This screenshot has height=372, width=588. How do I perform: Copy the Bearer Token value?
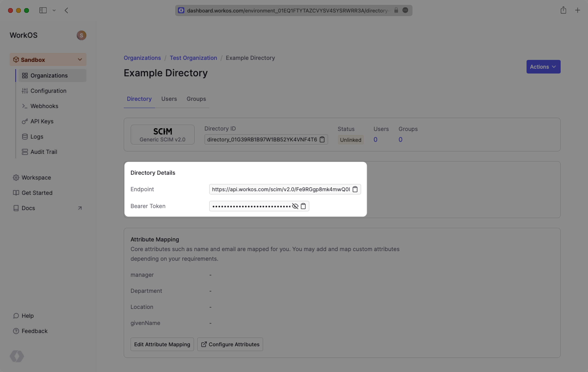pos(303,206)
